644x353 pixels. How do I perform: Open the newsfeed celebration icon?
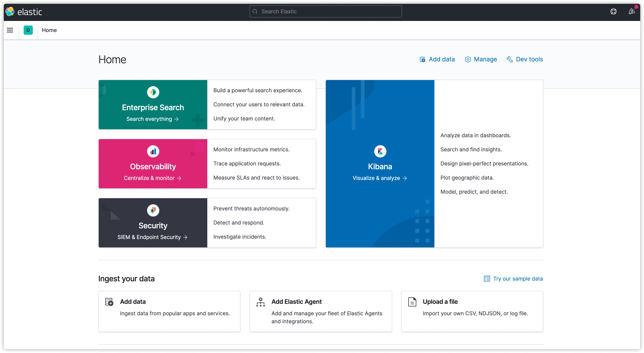(631, 11)
